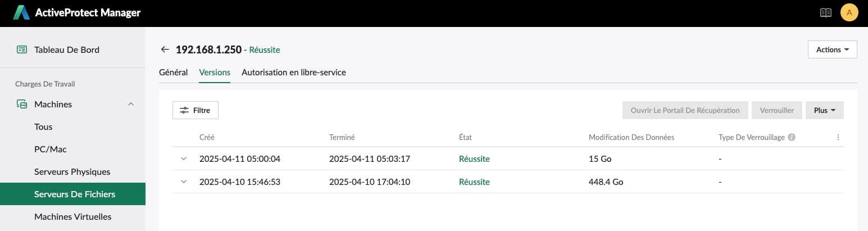Viewport: 868px width, 231px height.
Task: Click Ouvrir Le Portail De Récupération
Action: pos(685,110)
